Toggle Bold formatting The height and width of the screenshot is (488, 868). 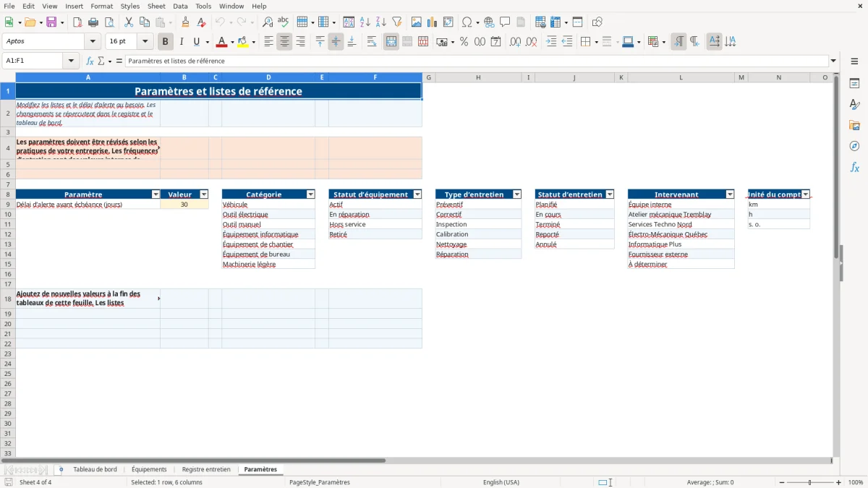pos(166,42)
